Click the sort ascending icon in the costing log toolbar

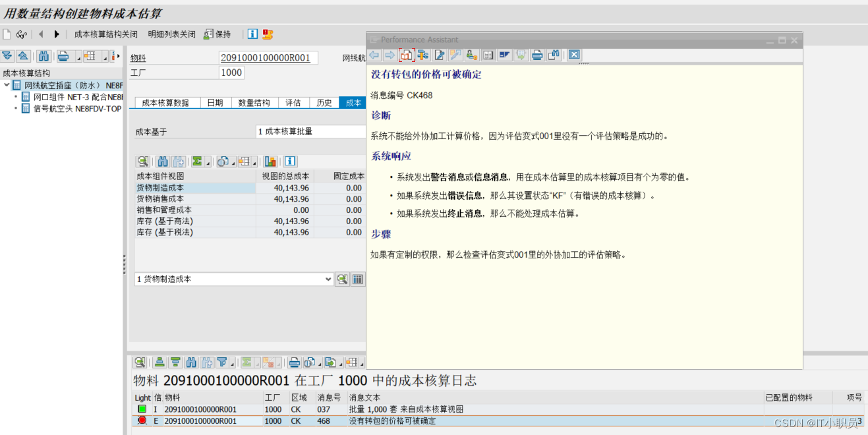[158, 362]
